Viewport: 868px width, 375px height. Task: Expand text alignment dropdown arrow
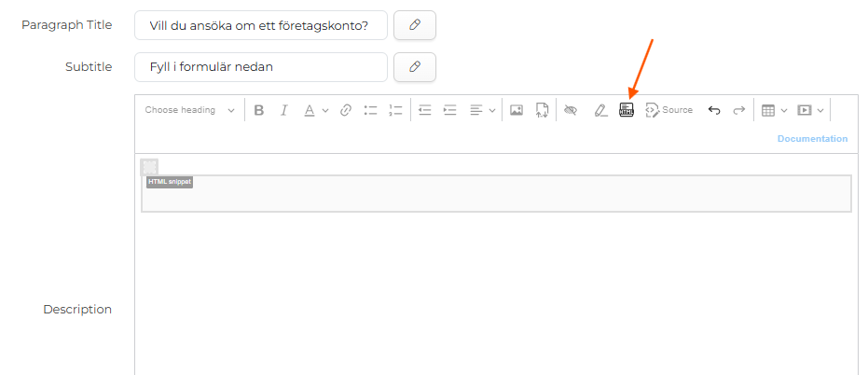(492, 110)
